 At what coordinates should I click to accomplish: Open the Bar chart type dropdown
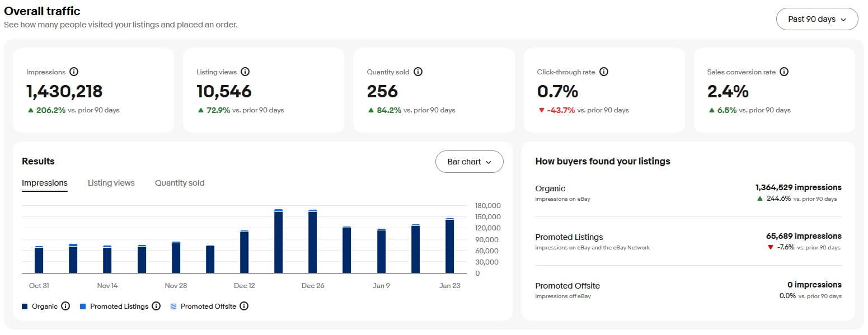[469, 162]
